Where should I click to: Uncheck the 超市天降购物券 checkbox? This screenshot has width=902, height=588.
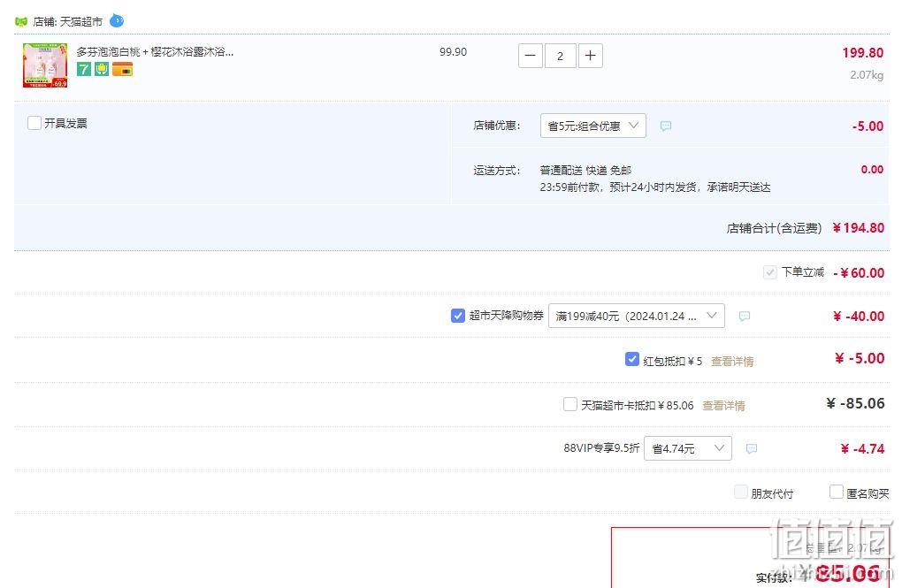(458, 316)
